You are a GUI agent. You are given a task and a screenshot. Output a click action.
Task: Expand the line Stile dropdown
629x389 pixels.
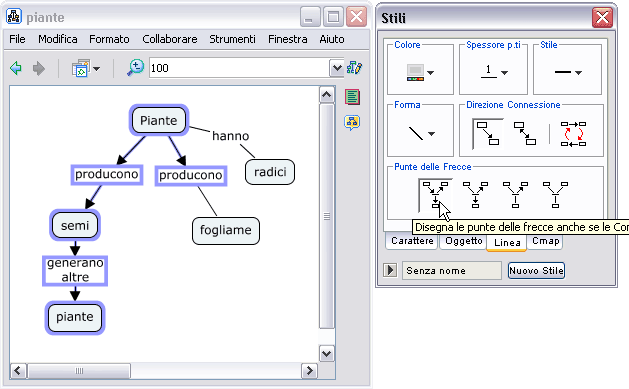point(568,72)
